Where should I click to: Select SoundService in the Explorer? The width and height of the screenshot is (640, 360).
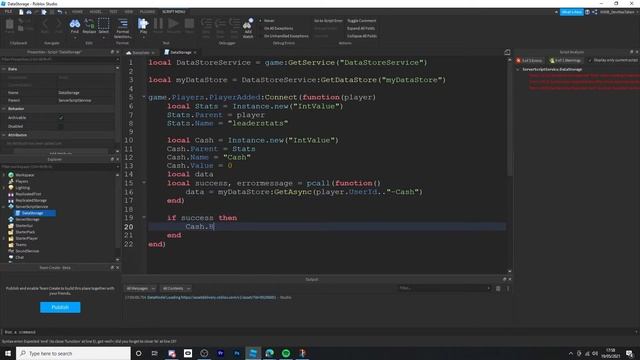(x=27, y=251)
